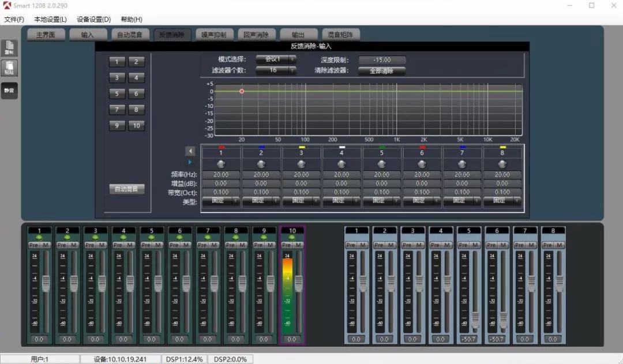623x364 pixels.
Task: Click the 深度限制 value field -15.00
Action: click(x=382, y=60)
